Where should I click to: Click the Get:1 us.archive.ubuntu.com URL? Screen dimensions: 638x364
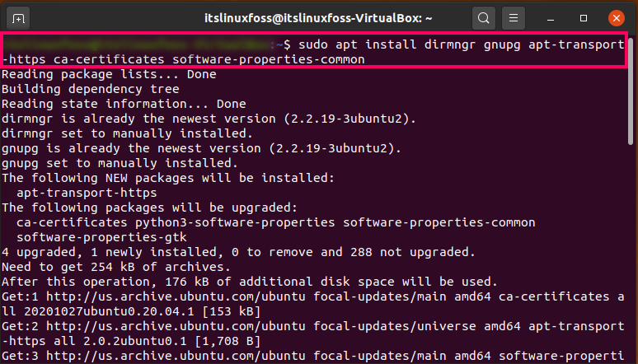click(x=176, y=296)
